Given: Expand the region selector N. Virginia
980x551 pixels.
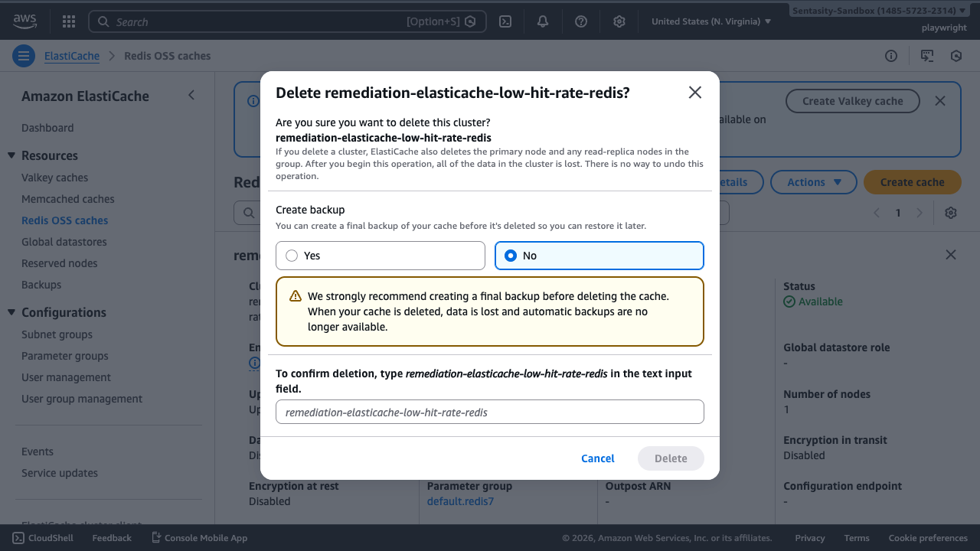Looking at the screenshot, I should [x=711, y=21].
